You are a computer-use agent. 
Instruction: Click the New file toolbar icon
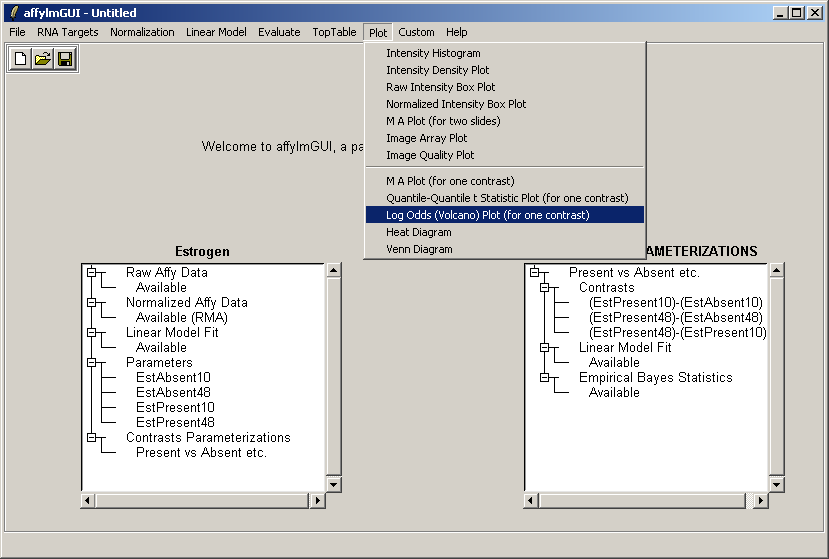(x=21, y=60)
